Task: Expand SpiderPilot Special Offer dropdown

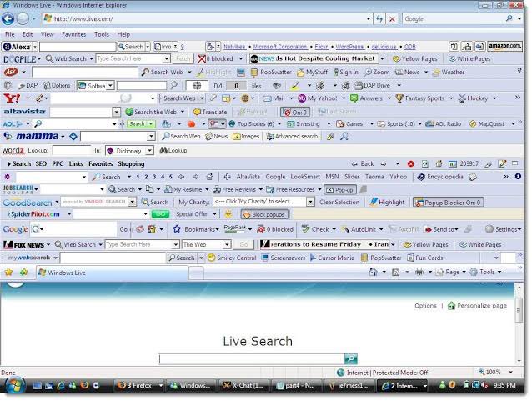Action: [215, 214]
